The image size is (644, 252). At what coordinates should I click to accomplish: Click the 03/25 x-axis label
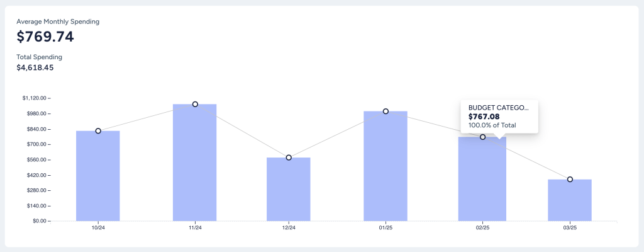coord(570,227)
